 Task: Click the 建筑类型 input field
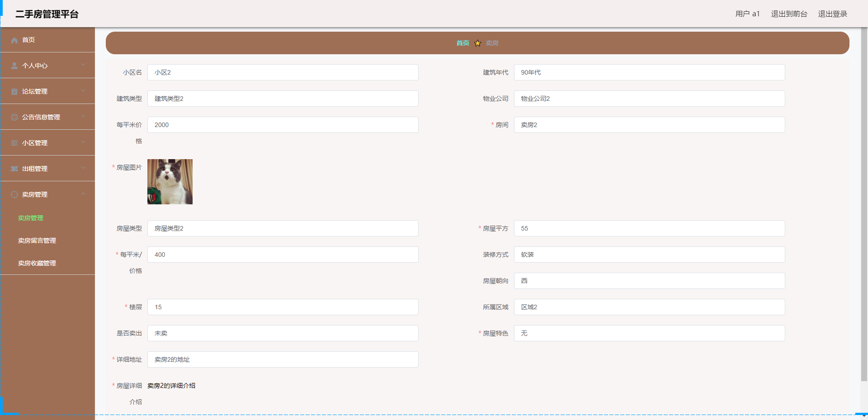[x=283, y=99]
